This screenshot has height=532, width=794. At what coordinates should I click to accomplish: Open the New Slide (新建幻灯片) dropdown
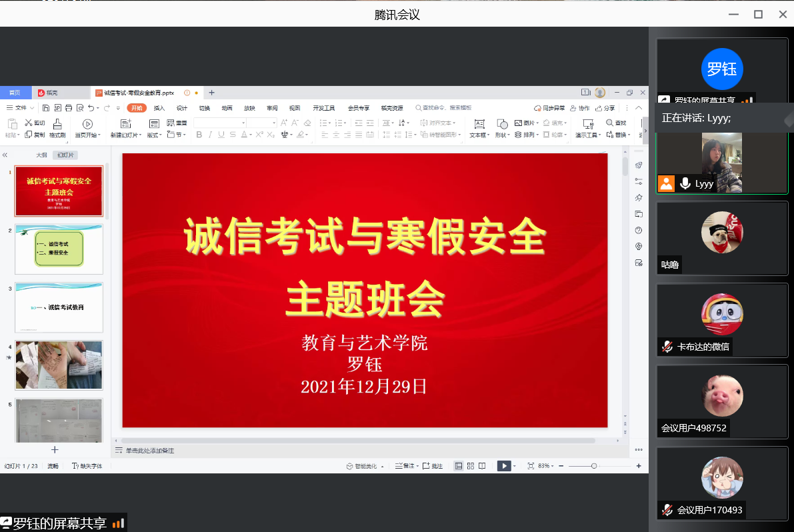tap(125, 135)
